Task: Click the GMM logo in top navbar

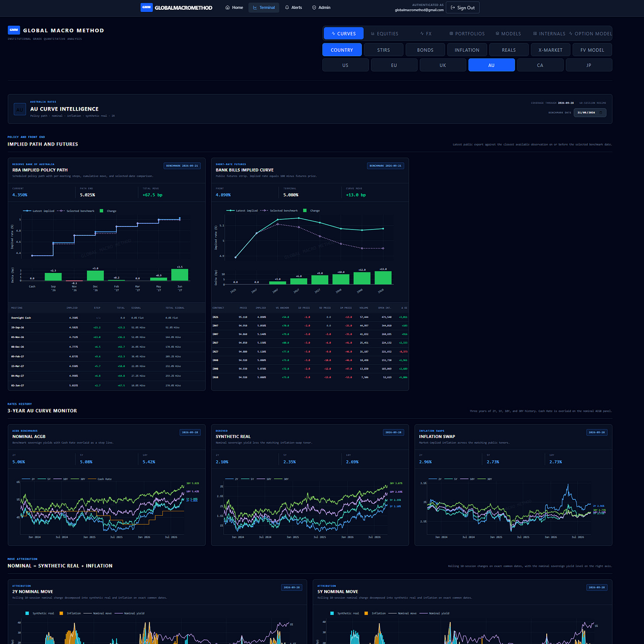Action: pyautogui.click(x=146, y=8)
